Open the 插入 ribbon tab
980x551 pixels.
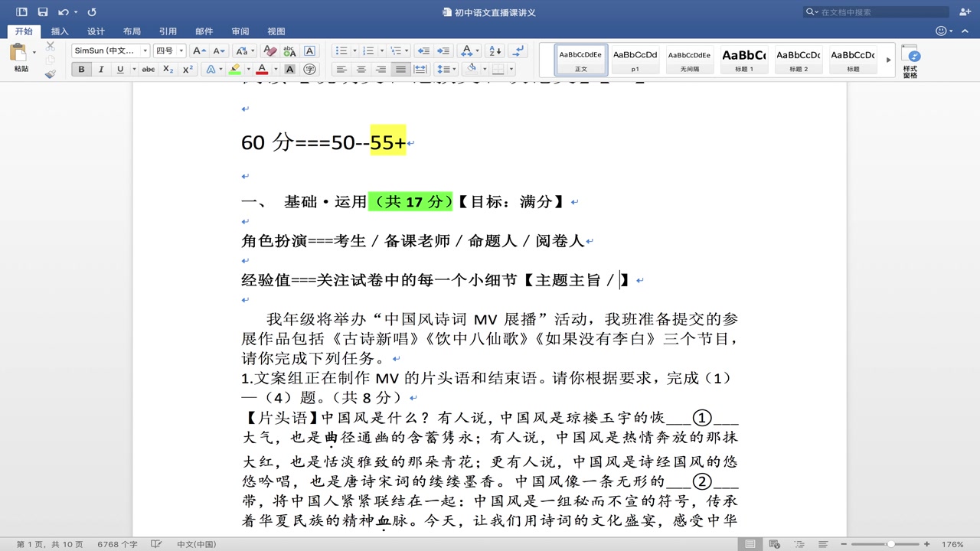(60, 31)
